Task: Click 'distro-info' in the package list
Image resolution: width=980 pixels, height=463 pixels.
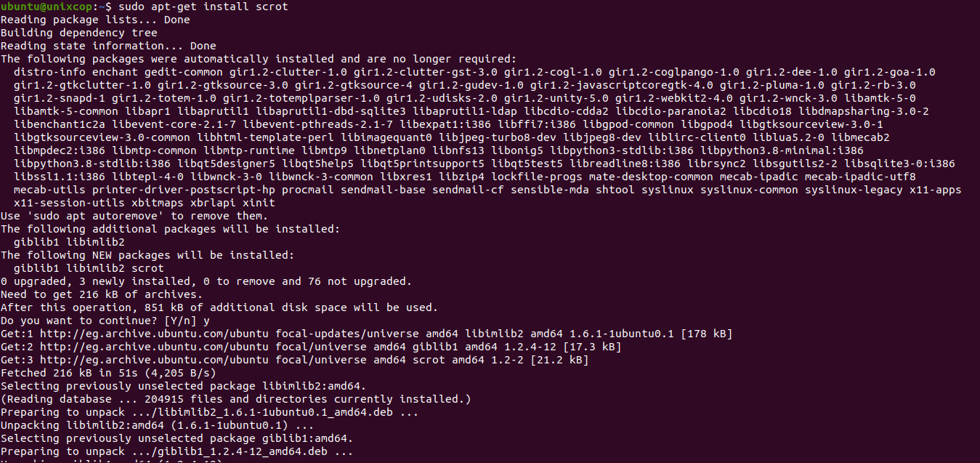Action: [x=49, y=72]
